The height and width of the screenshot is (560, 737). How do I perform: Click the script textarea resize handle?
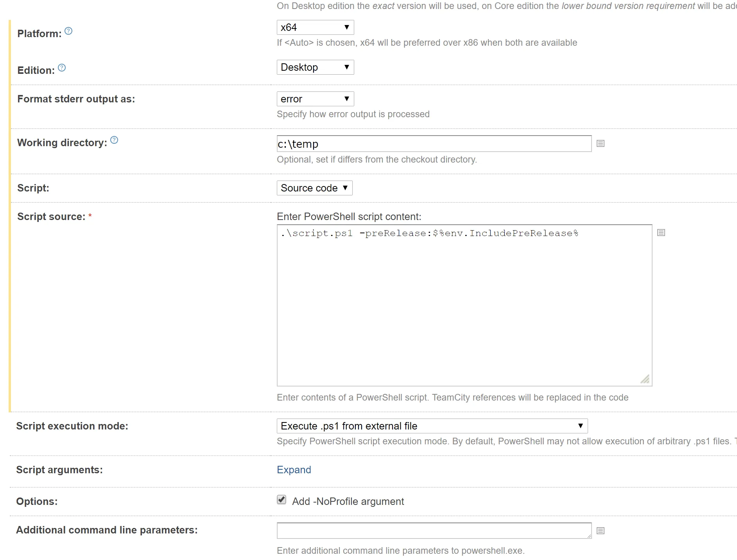pos(645,379)
